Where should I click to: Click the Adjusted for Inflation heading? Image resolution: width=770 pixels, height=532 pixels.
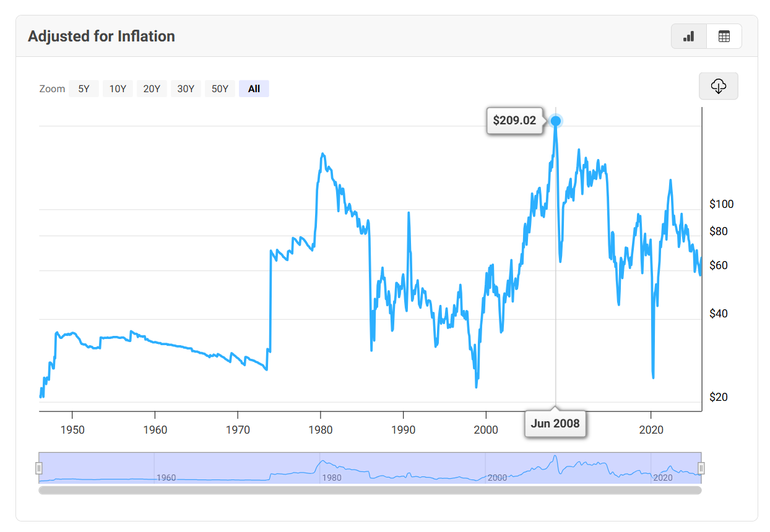pyautogui.click(x=102, y=36)
